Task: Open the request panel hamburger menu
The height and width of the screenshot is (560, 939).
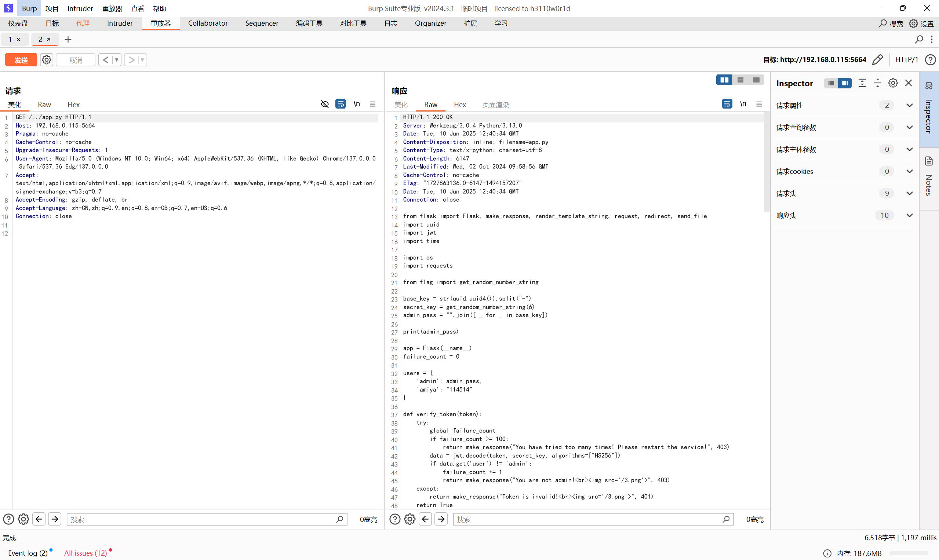Action: (x=373, y=104)
